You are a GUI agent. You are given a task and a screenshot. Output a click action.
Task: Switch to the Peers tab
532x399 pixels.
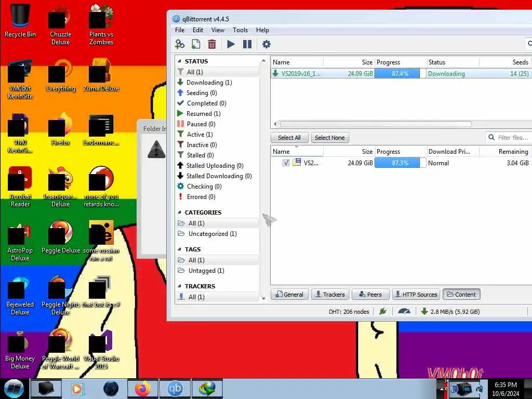370,295
